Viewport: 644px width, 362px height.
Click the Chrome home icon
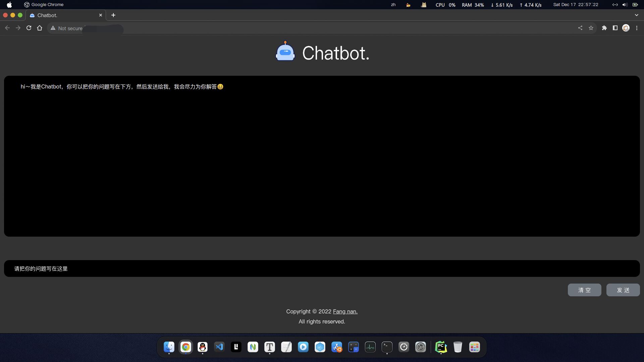click(x=40, y=28)
